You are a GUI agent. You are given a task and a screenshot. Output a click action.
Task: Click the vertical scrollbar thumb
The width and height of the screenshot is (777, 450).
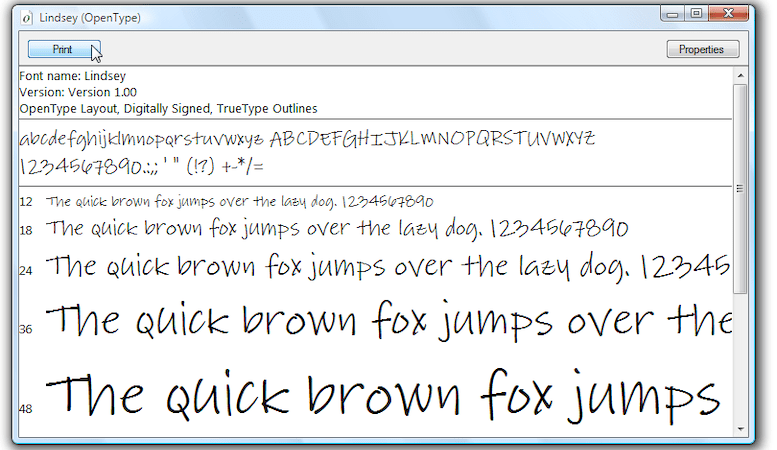tap(740, 188)
